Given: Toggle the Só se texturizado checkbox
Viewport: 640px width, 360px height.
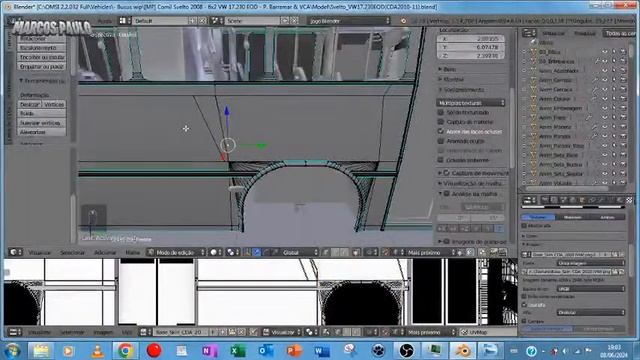Looking at the screenshot, I should 441,112.
